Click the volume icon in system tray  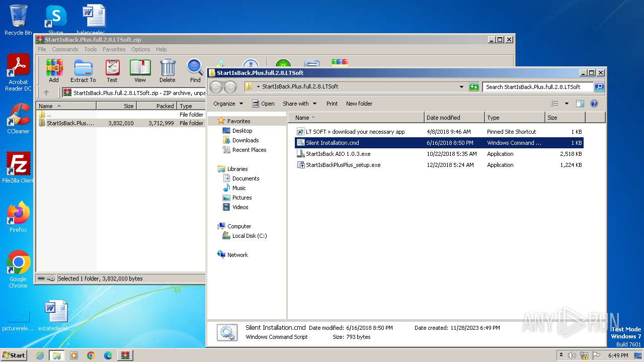pos(572,355)
